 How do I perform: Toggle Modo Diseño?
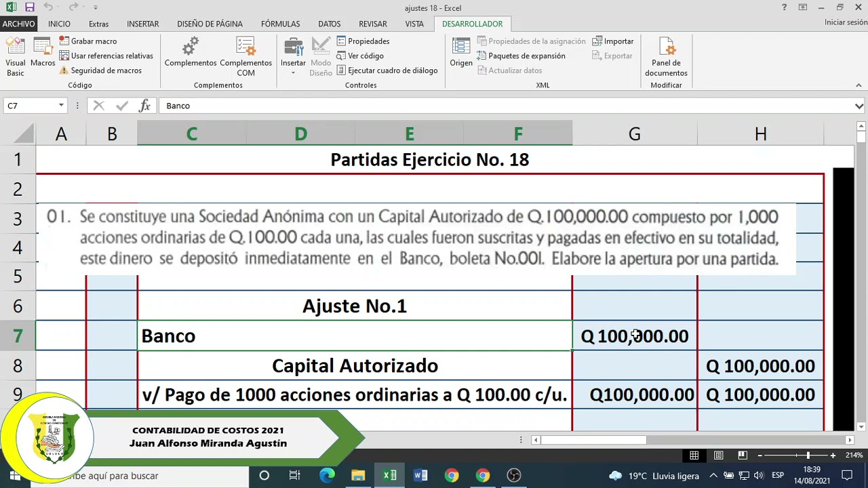[321, 57]
